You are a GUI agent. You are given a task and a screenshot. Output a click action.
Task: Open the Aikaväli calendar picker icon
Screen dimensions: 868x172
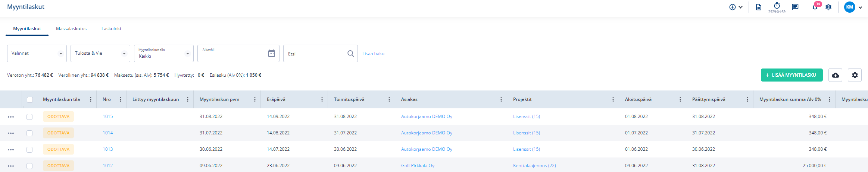point(272,53)
